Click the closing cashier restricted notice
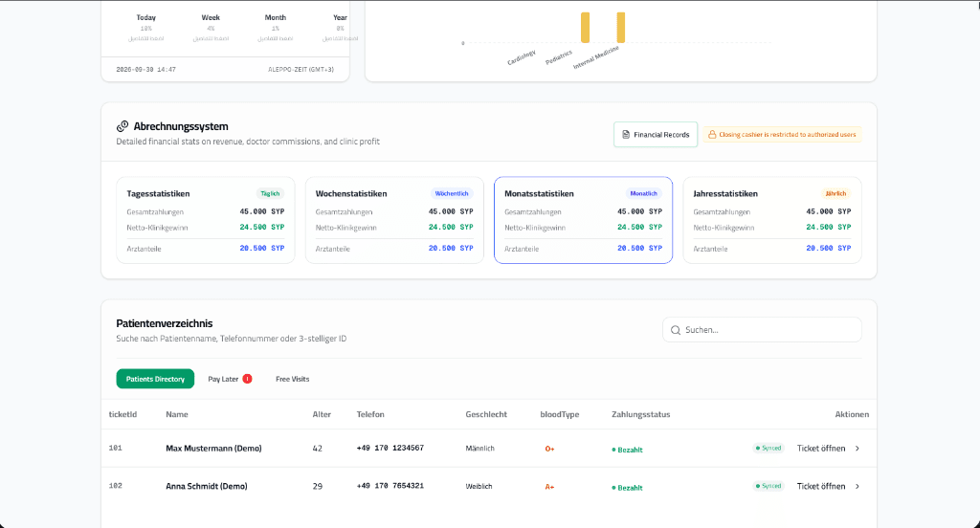The height and width of the screenshot is (528, 980). [783, 134]
